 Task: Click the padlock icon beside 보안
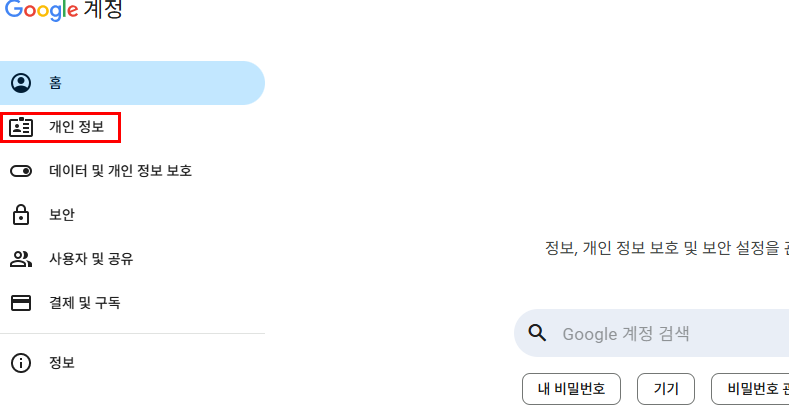[21, 215]
